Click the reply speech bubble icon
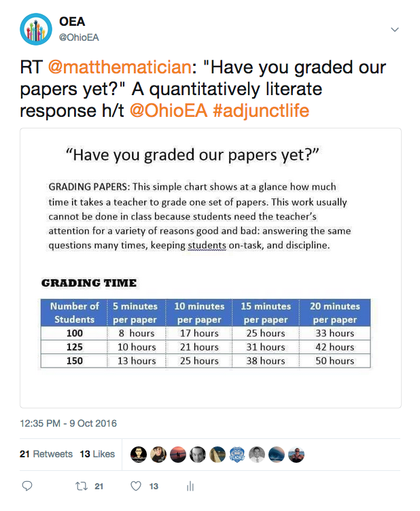Screen dimensions: 420x511 tap(27, 486)
